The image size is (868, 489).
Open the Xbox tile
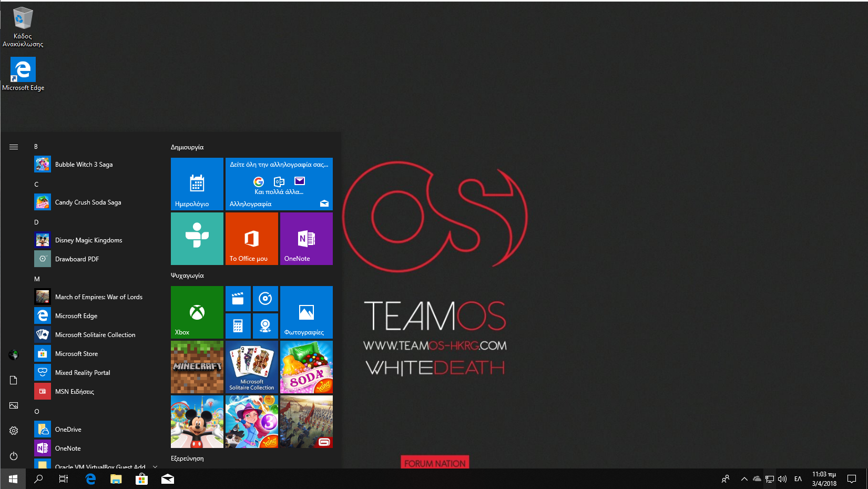pos(197,312)
